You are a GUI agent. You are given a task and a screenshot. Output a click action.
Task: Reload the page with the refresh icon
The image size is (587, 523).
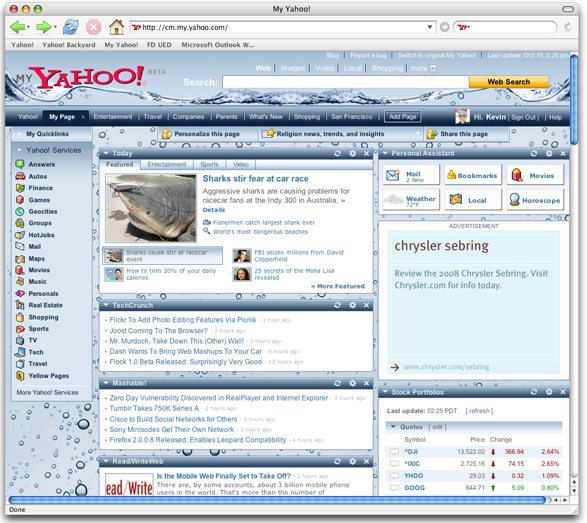coord(70,27)
